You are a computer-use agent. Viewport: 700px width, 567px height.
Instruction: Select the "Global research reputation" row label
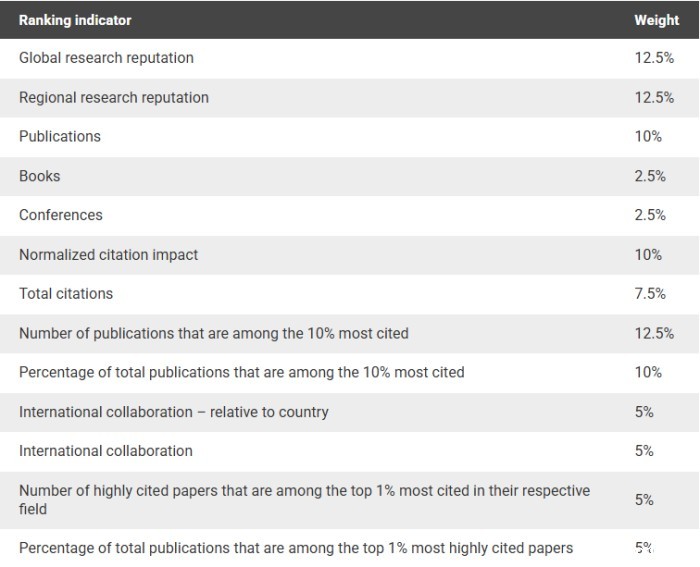[106, 58]
